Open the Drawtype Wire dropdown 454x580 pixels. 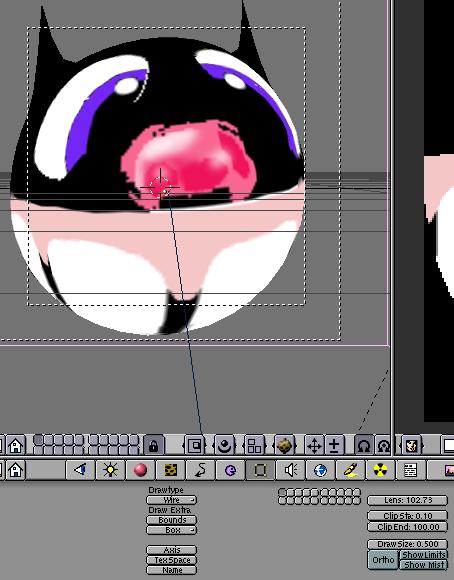coord(172,500)
